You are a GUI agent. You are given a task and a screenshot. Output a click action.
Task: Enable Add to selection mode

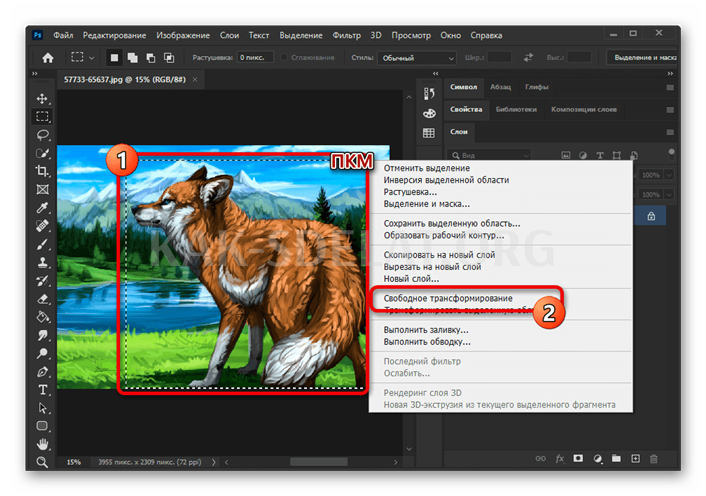coord(132,58)
